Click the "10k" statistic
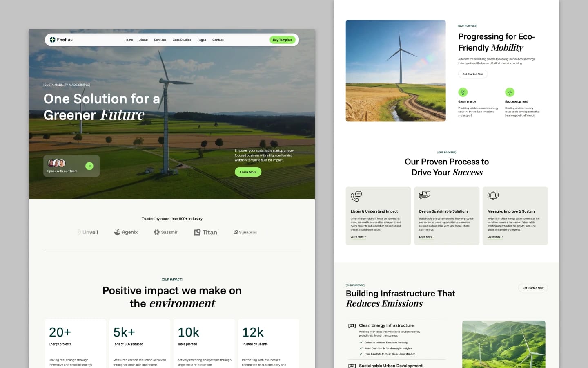Image resolution: width=588 pixels, height=368 pixels. click(189, 332)
